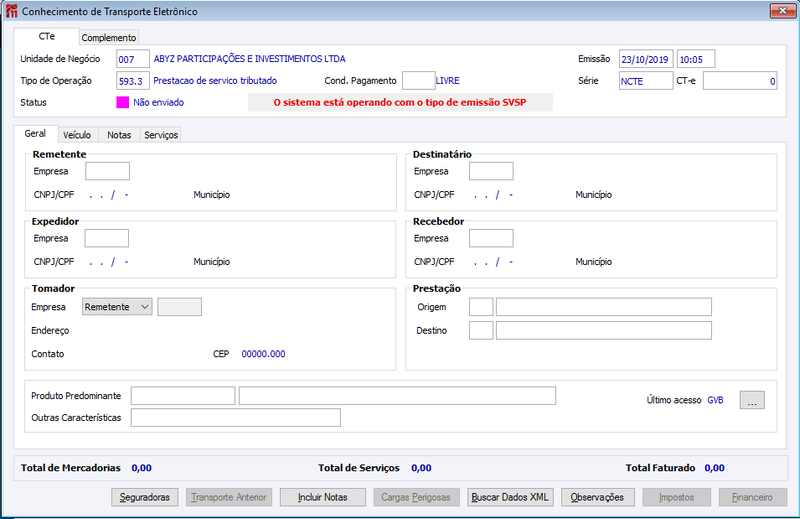
Task: Click the Emissão date field
Action: coord(646,59)
